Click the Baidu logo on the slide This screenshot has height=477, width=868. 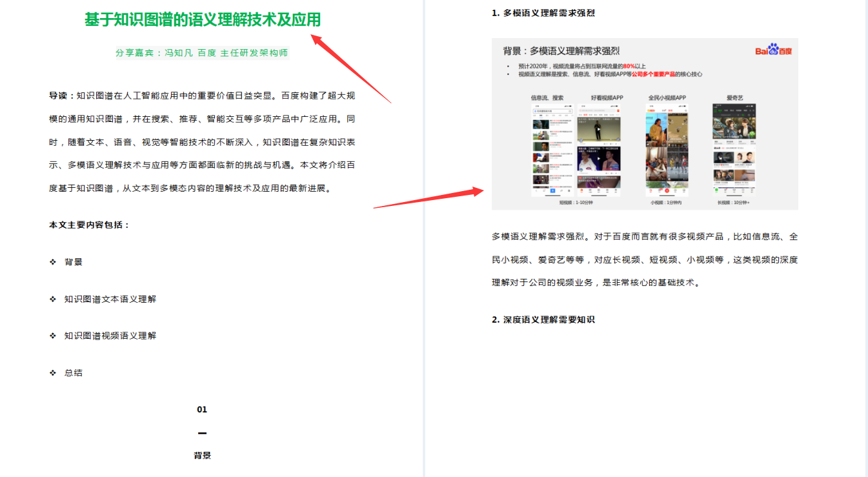(774, 50)
